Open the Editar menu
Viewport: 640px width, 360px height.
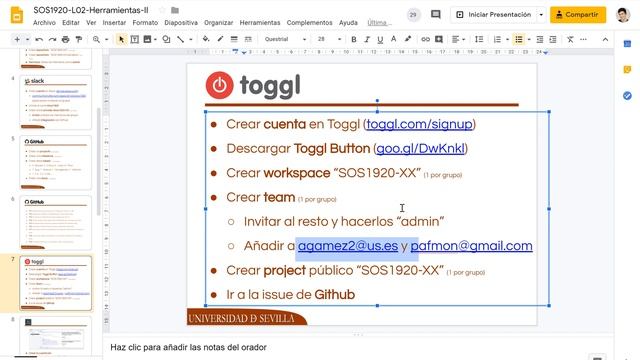click(x=71, y=23)
